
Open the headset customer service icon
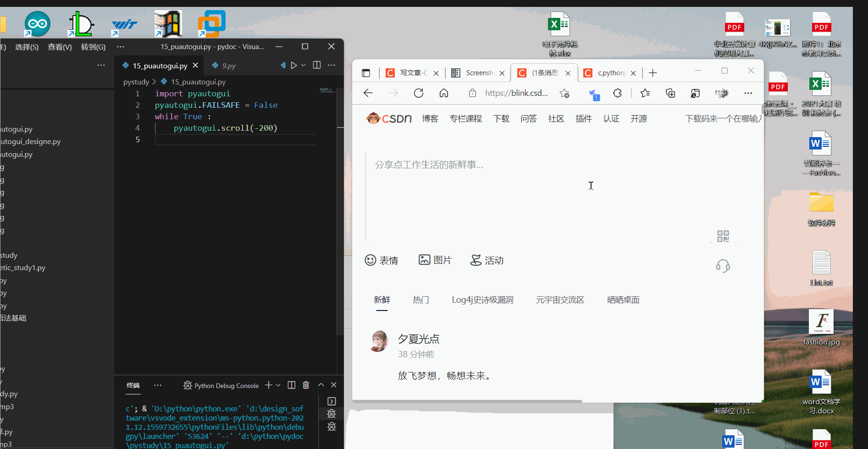[723, 266]
